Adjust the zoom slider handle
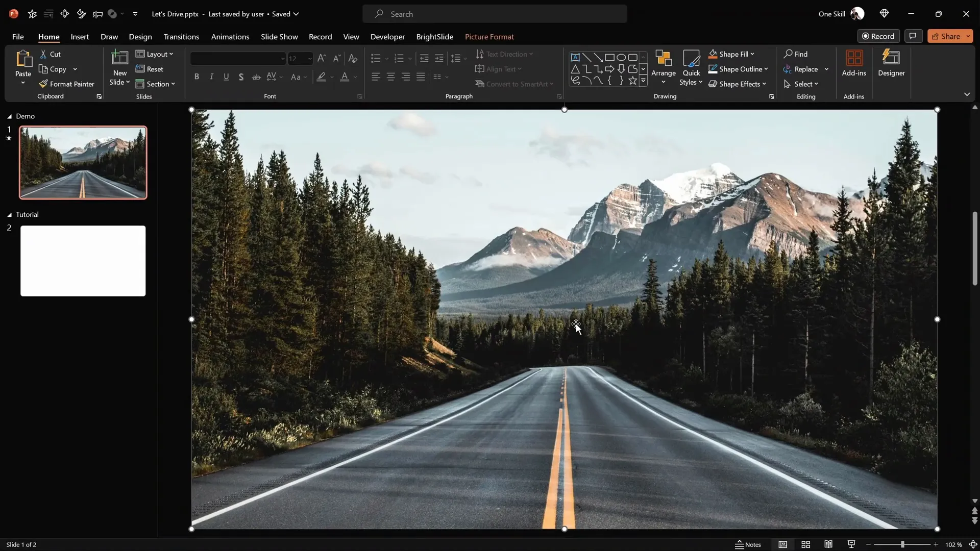 (x=902, y=544)
